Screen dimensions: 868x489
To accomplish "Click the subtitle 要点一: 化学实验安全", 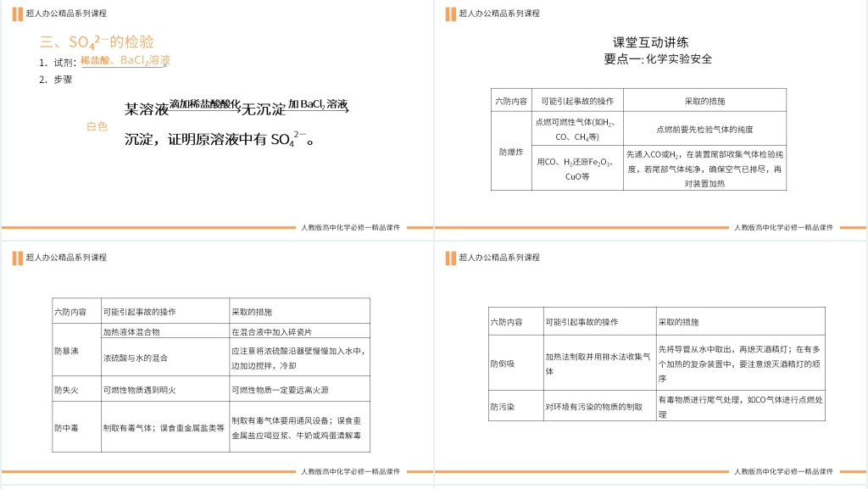I will 658,59.
